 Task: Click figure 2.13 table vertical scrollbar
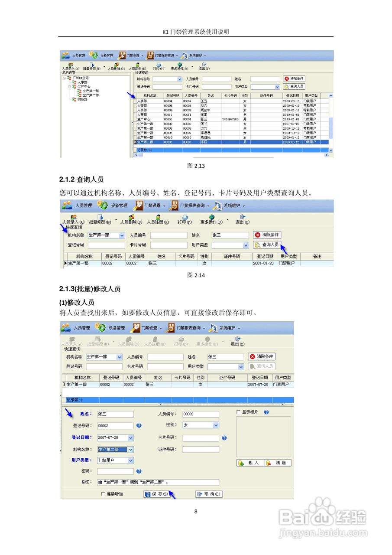tap(331, 123)
